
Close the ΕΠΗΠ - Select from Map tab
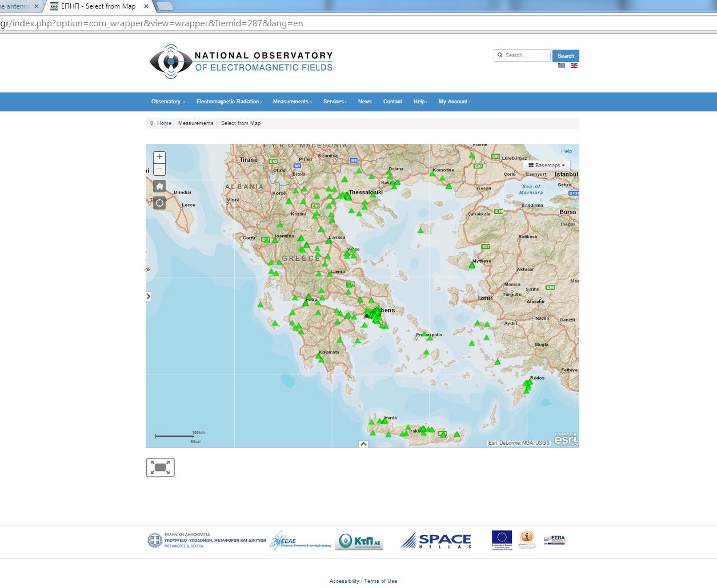(x=146, y=6)
